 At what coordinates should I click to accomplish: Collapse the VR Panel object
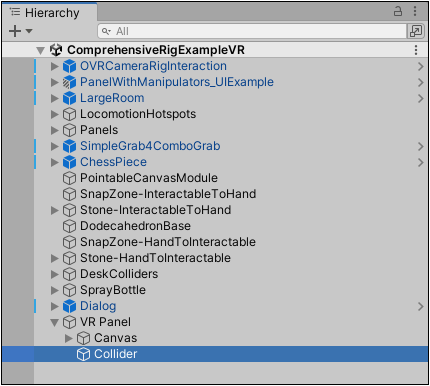(55, 322)
